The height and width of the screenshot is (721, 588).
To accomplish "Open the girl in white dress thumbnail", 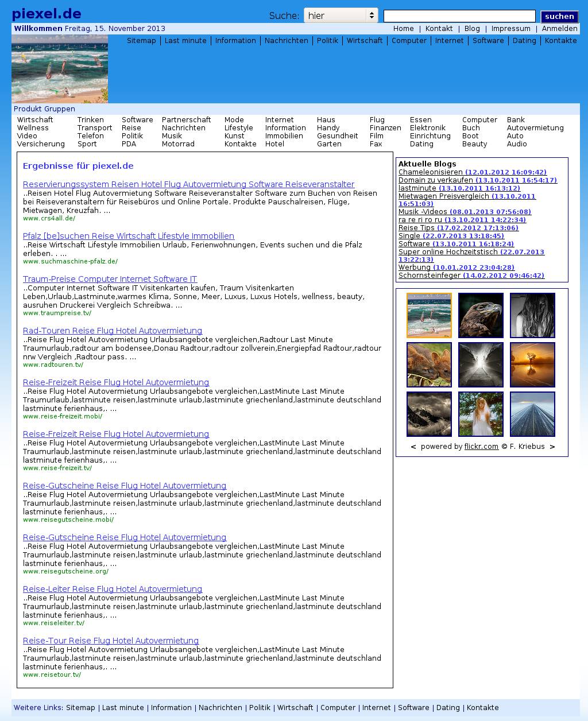I will pyautogui.click(x=481, y=414).
